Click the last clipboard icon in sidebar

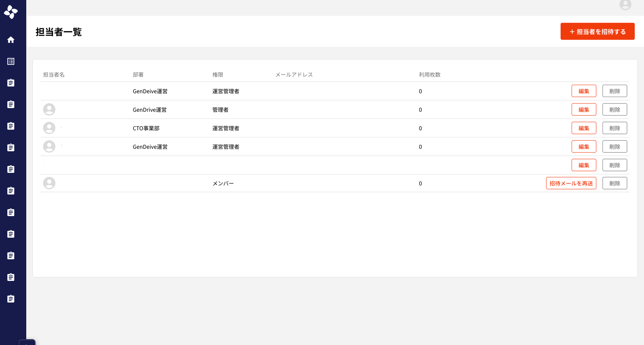click(x=11, y=298)
